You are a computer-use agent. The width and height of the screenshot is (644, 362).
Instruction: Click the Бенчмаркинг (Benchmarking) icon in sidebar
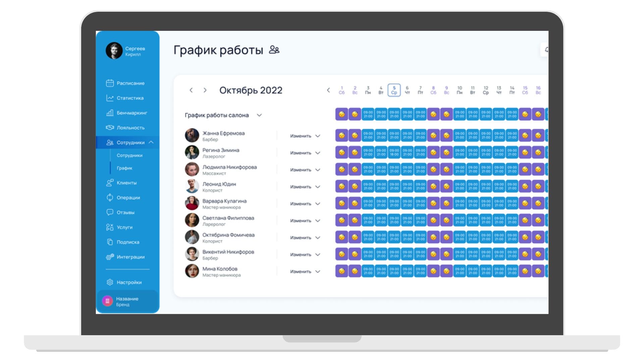108,112
